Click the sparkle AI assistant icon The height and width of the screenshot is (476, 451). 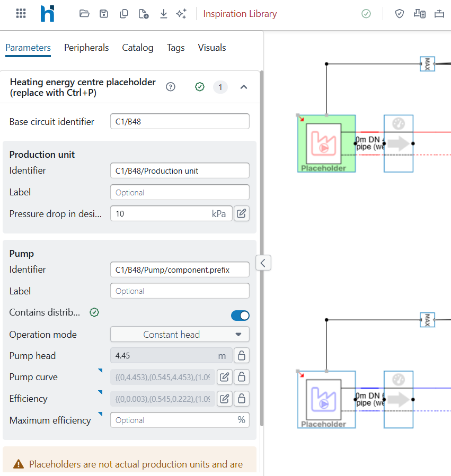(x=181, y=14)
